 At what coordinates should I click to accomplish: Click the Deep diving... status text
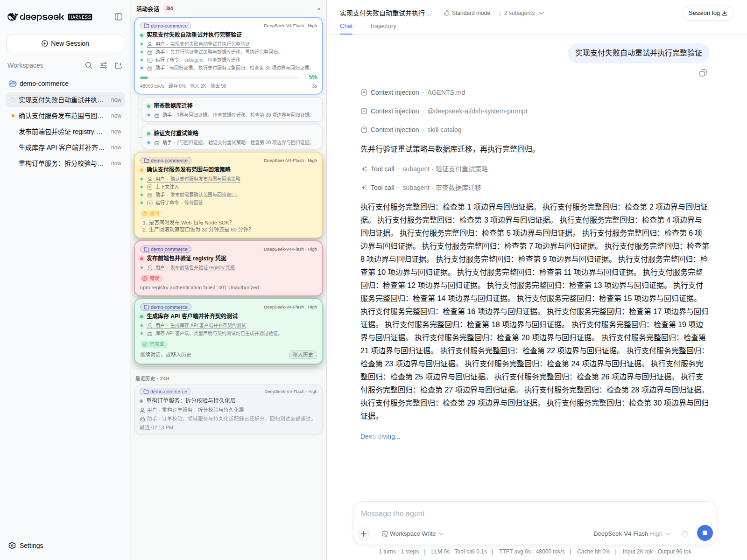[380, 436]
